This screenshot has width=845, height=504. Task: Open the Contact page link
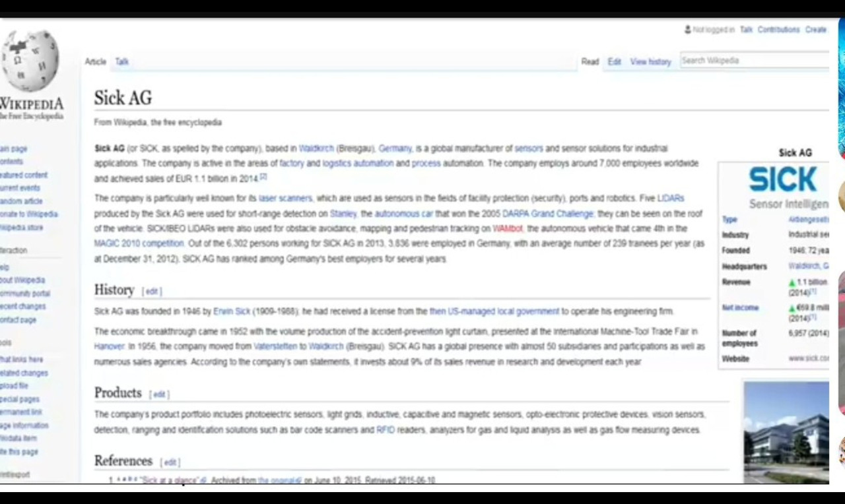[x=18, y=320]
